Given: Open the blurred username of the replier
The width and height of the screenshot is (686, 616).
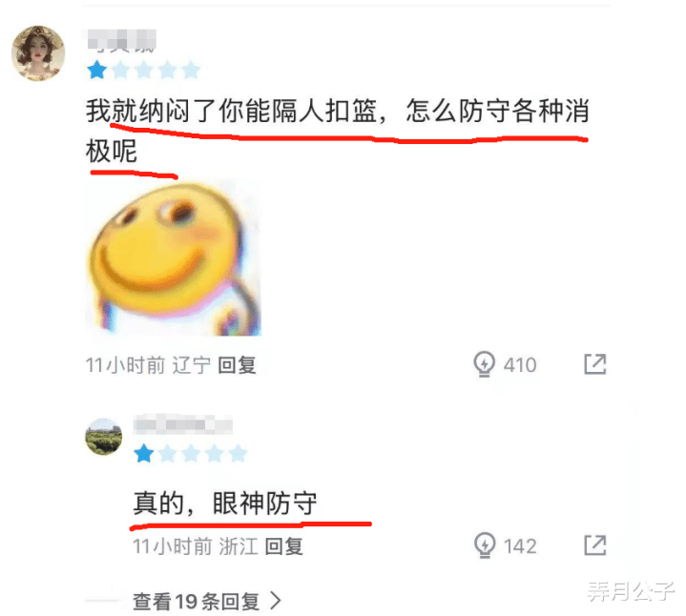Looking at the screenshot, I should pos(183,424).
